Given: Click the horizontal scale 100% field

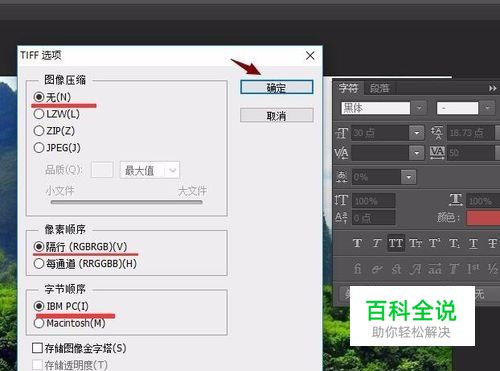Looking at the screenshot, I should coord(483,201).
